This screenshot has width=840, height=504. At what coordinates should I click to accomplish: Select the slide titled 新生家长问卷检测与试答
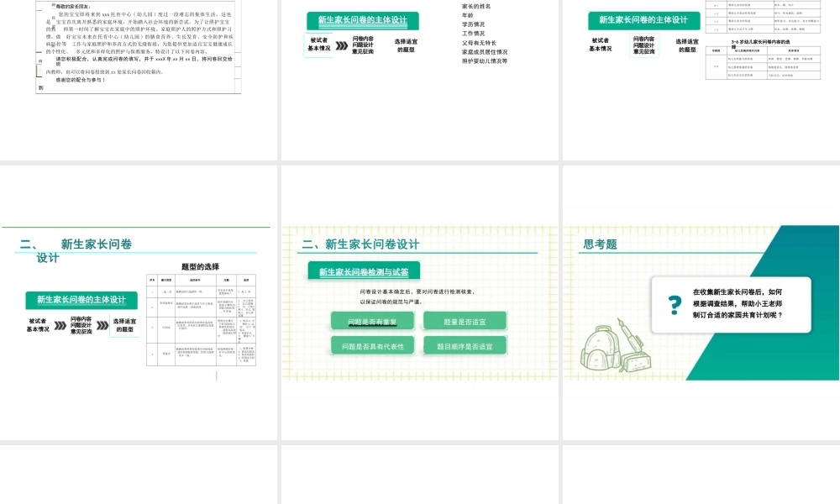pyautogui.click(x=419, y=302)
